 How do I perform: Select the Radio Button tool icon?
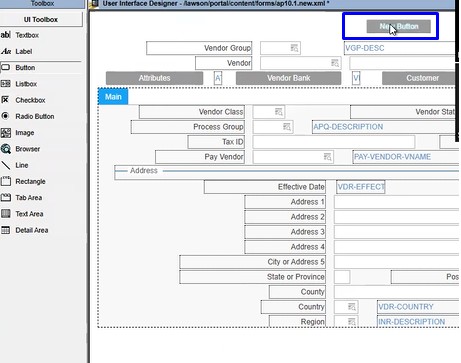pos(5,116)
